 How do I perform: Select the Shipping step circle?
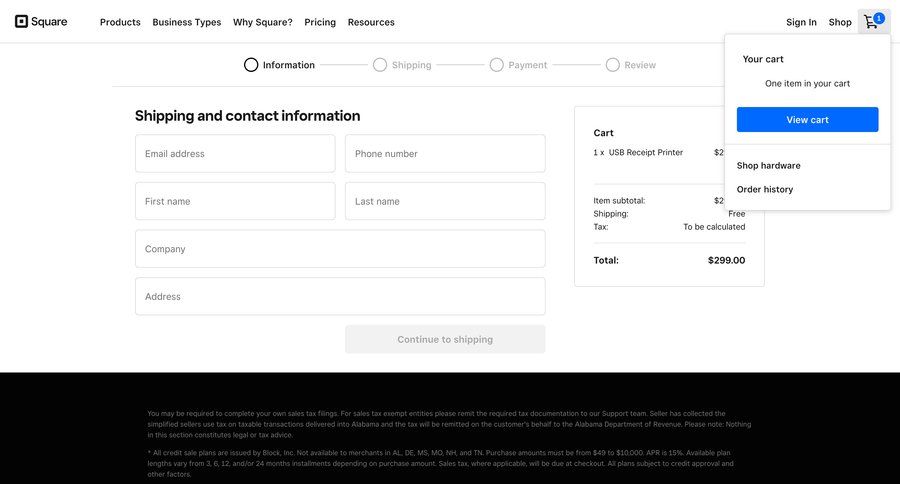(x=380, y=65)
